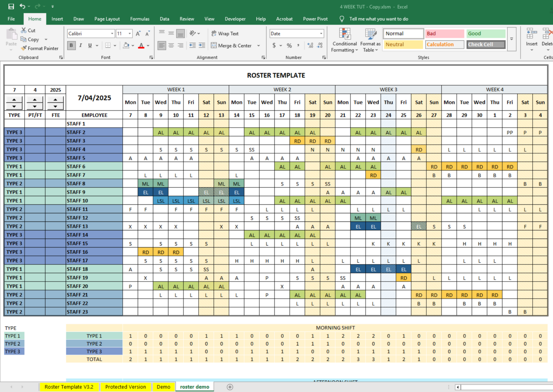The width and height of the screenshot is (553, 392).
Task: Expand the Date number format dropdown
Action: (321, 34)
